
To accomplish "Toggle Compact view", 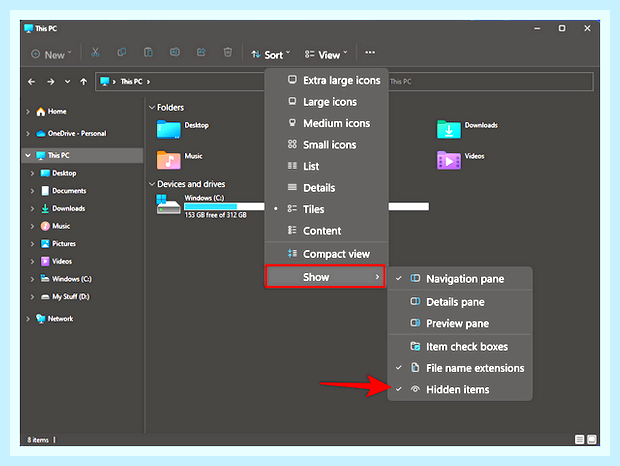I will 326,254.
